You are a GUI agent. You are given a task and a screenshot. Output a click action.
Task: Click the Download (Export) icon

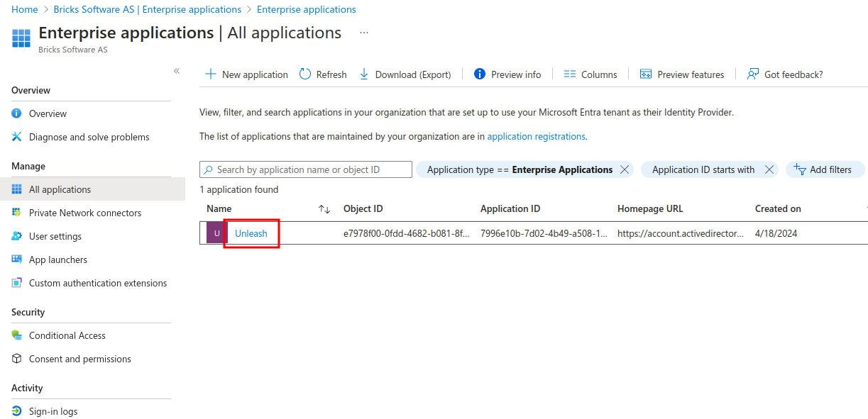tap(364, 74)
